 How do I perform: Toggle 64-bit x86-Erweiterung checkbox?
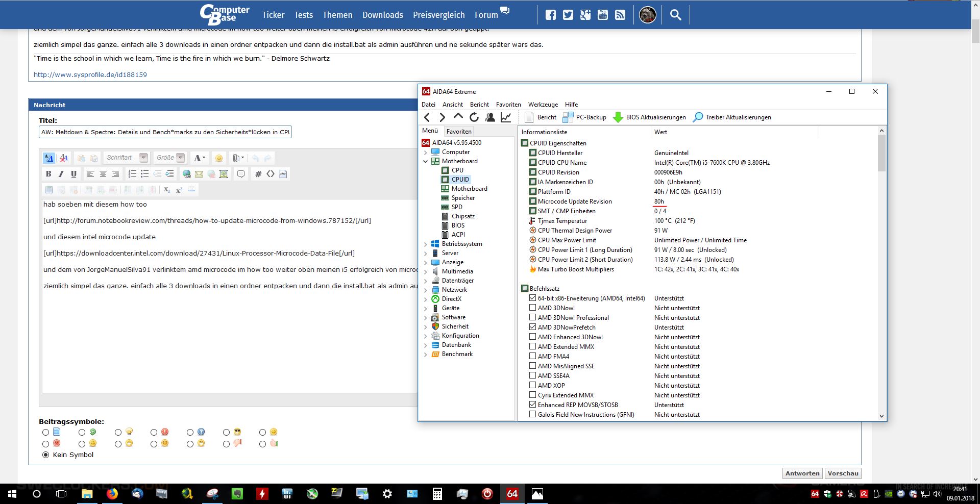pos(533,298)
